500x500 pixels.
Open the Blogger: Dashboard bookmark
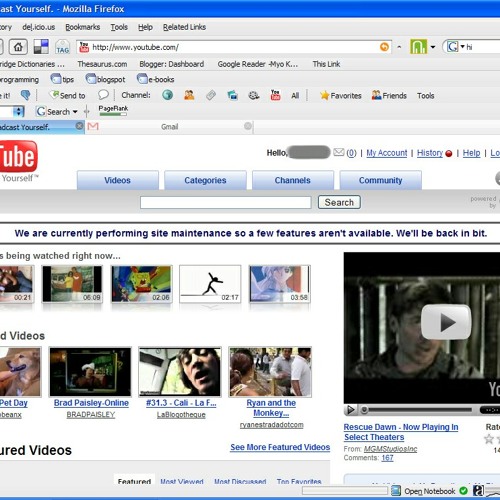pyautogui.click(x=172, y=64)
